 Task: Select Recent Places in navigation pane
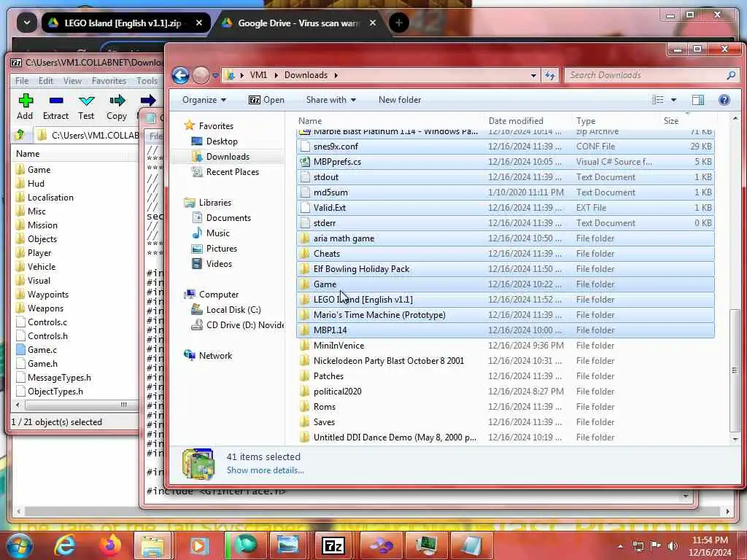tap(233, 172)
